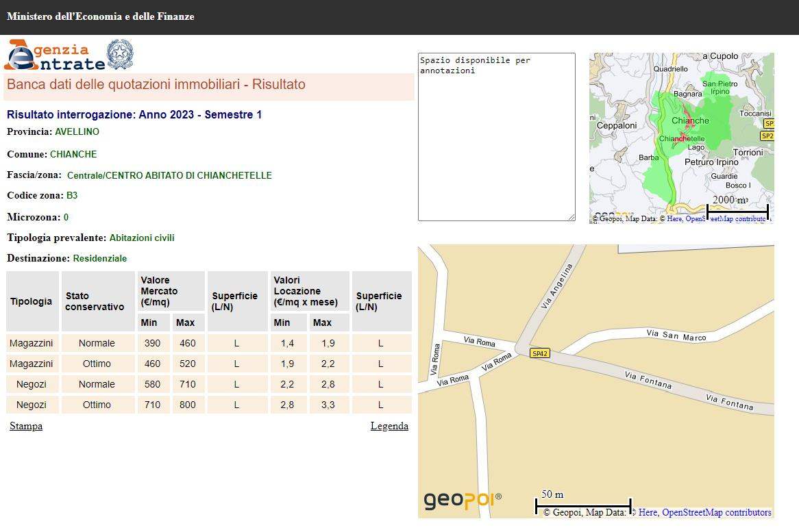Click the Italian Republic emblem icon

click(x=120, y=54)
